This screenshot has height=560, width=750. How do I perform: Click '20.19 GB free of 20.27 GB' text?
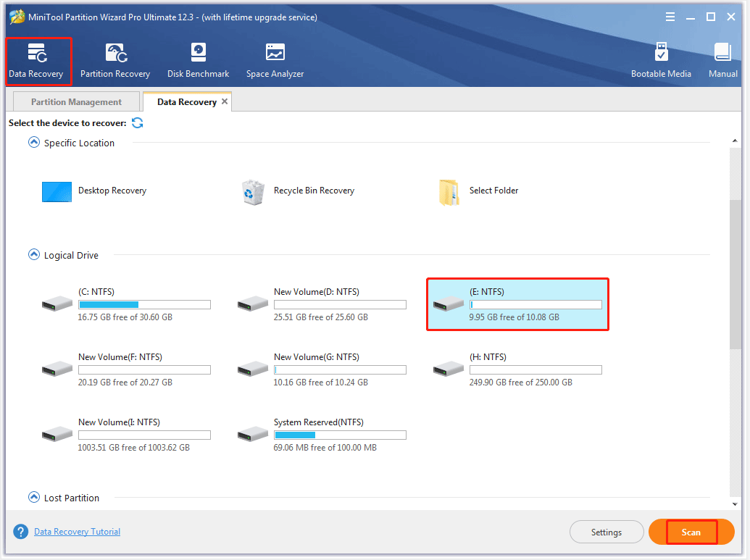(x=125, y=382)
